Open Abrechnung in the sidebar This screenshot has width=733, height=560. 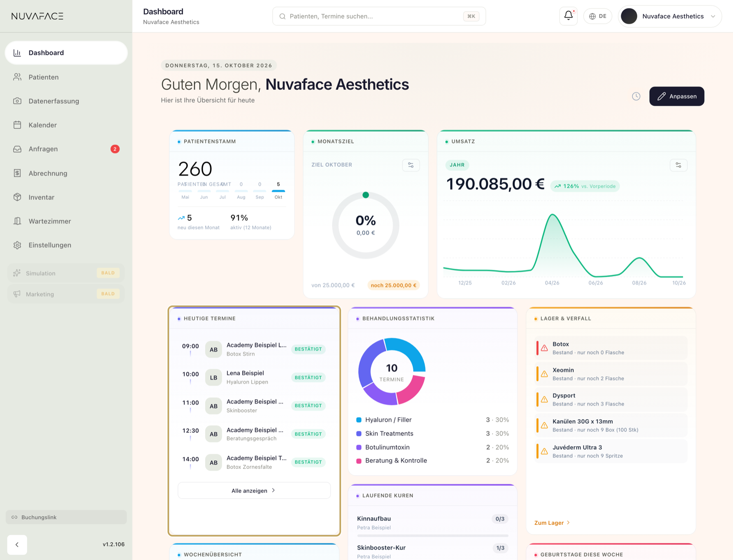[66, 173]
